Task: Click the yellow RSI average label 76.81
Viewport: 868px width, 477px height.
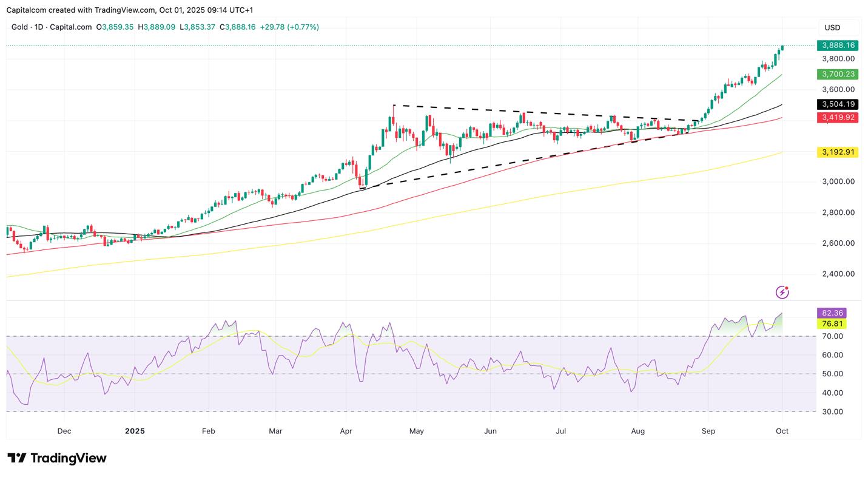Action: pos(832,324)
